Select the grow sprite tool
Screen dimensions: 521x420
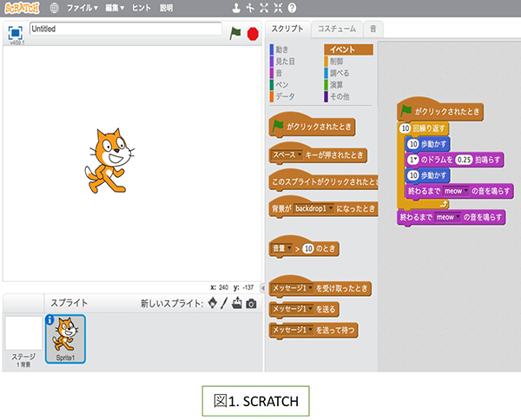[x=264, y=8]
